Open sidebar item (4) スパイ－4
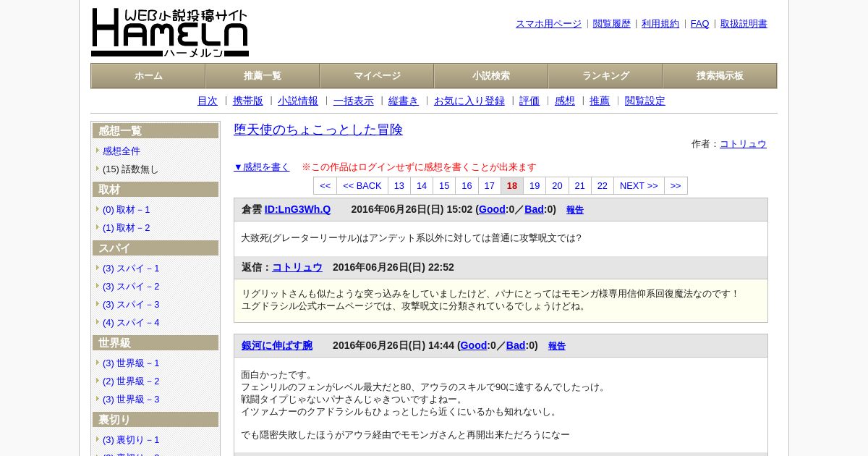This screenshot has height=456, width=868. pos(131,323)
